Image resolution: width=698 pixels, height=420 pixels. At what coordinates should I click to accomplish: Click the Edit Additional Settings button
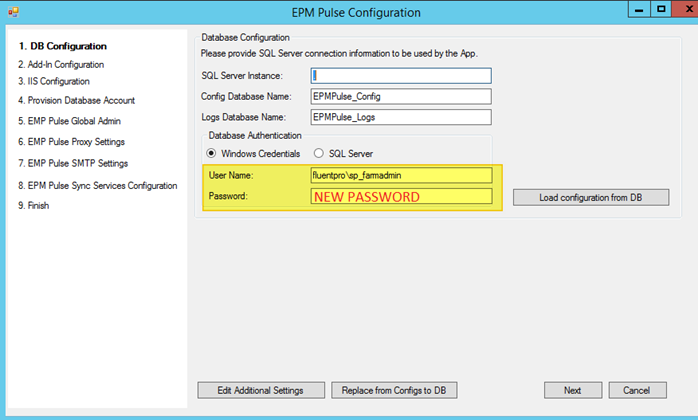point(261,390)
